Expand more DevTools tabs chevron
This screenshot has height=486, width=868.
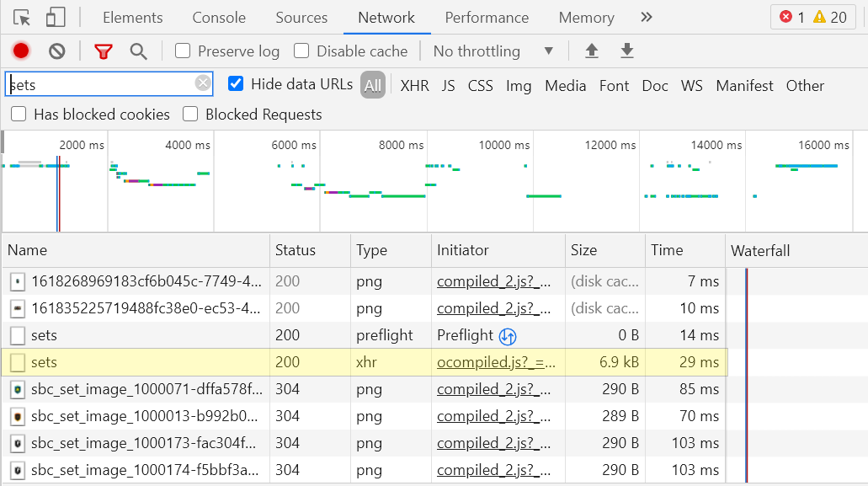(x=646, y=18)
